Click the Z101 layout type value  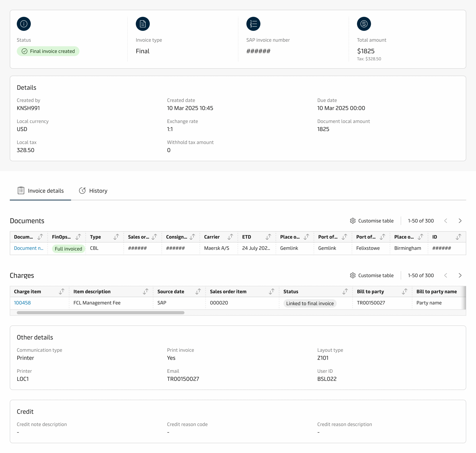coord(323,358)
